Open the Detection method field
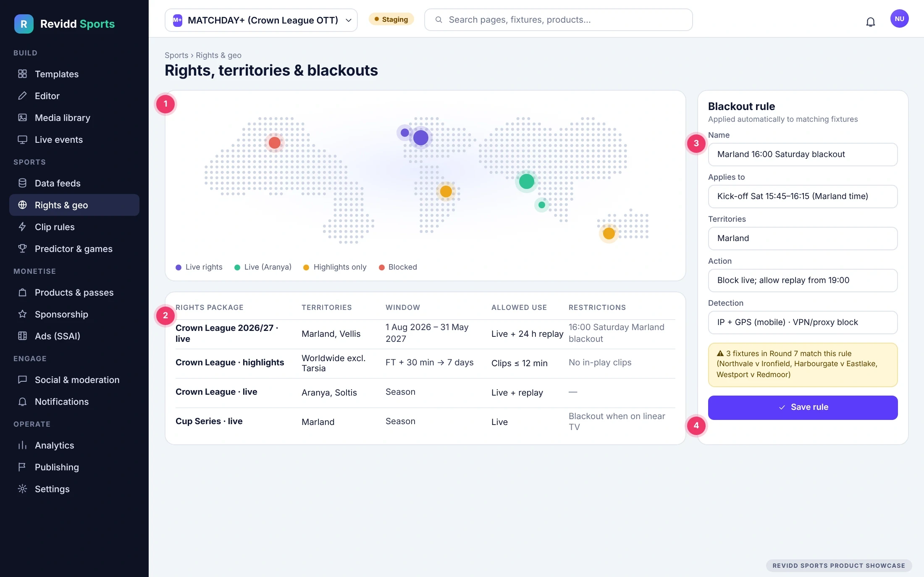 (803, 323)
